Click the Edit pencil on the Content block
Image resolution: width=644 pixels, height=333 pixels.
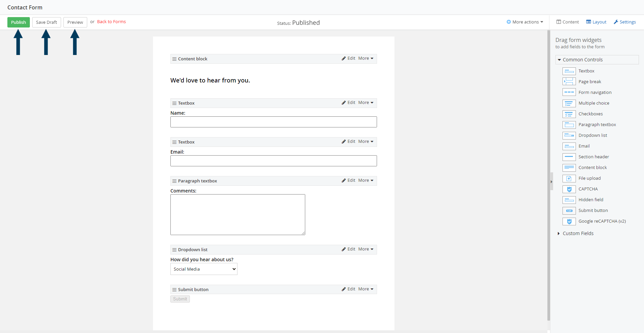[344, 58]
